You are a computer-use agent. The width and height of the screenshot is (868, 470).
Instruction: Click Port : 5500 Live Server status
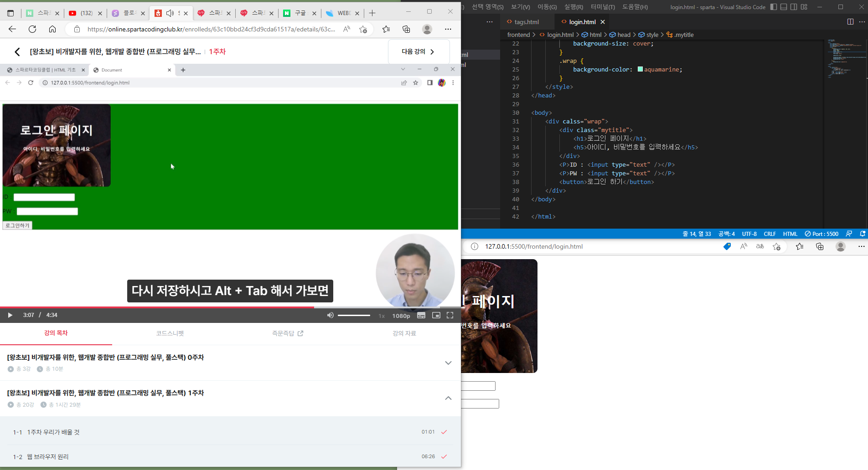pyautogui.click(x=821, y=234)
